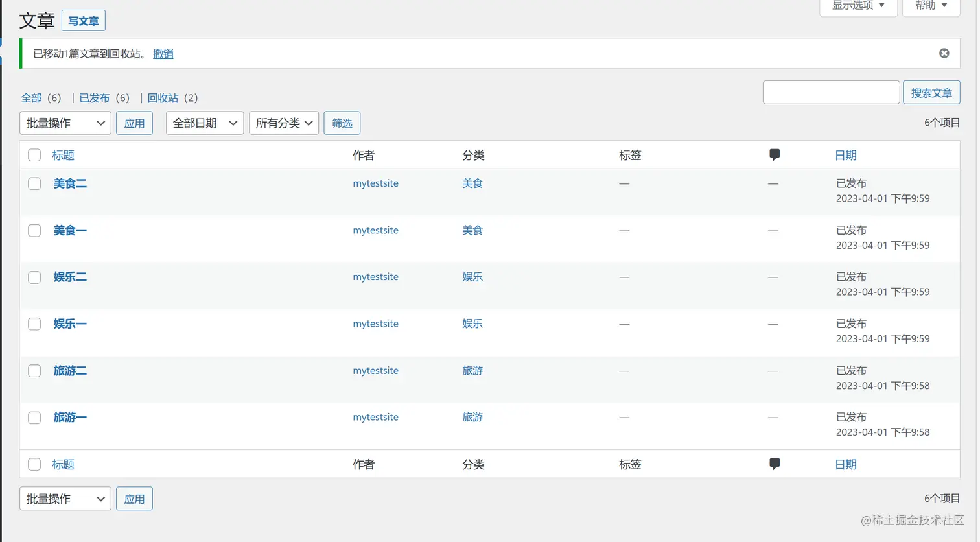Viewport: 980px width, 542px height.
Task: Open the 全部日期 dropdown
Action: [204, 123]
